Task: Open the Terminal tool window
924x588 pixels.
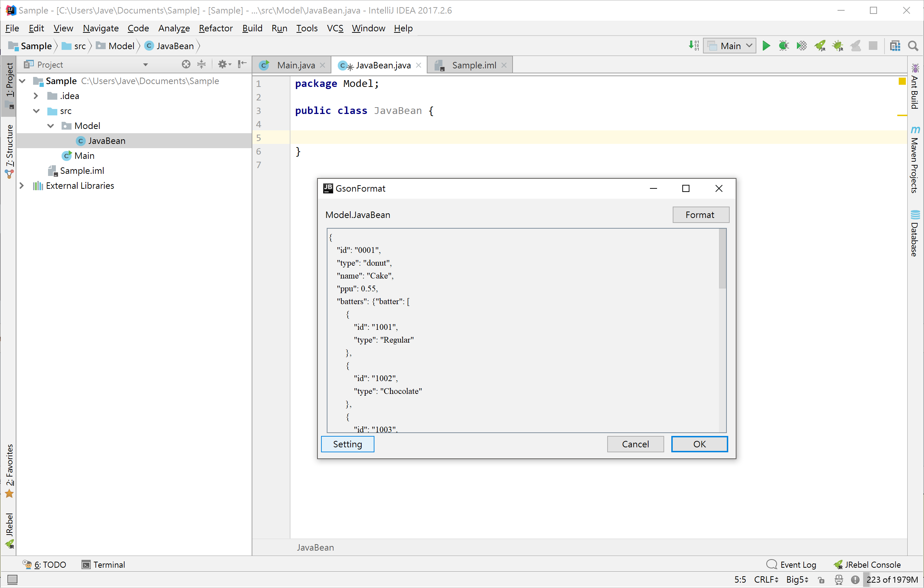Action: (104, 564)
